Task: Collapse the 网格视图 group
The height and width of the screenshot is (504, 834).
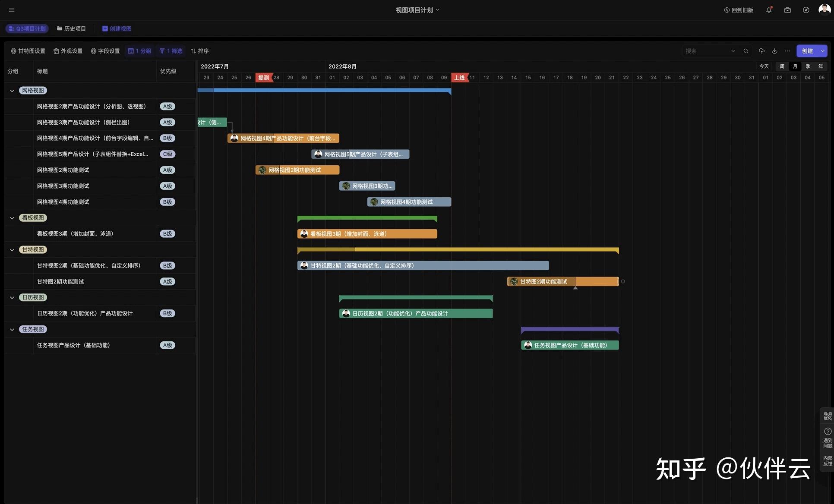Action: coord(12,91)
